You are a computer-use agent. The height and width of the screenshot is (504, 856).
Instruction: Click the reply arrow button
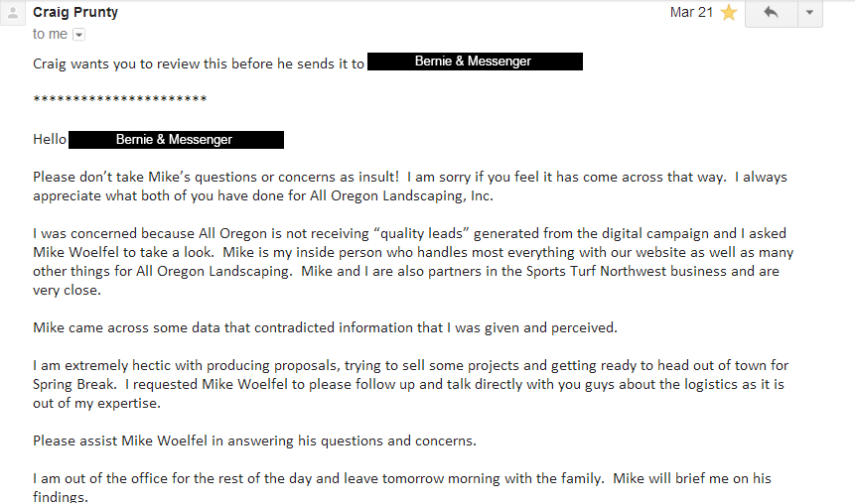[x=771, y=13]
